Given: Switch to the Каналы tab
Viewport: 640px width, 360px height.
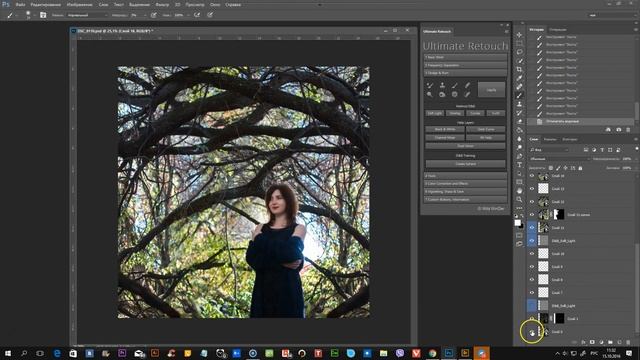Looking at the screenshot, I should (x=550, y=140).
